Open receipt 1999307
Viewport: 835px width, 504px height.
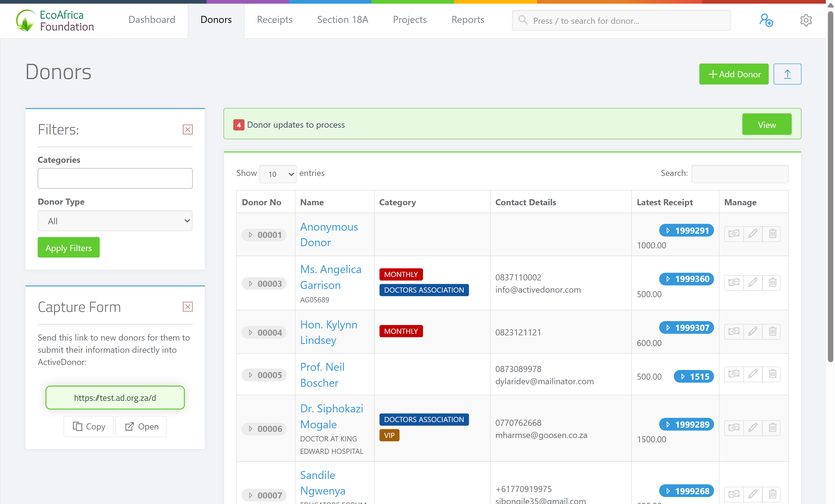(686, 328)
